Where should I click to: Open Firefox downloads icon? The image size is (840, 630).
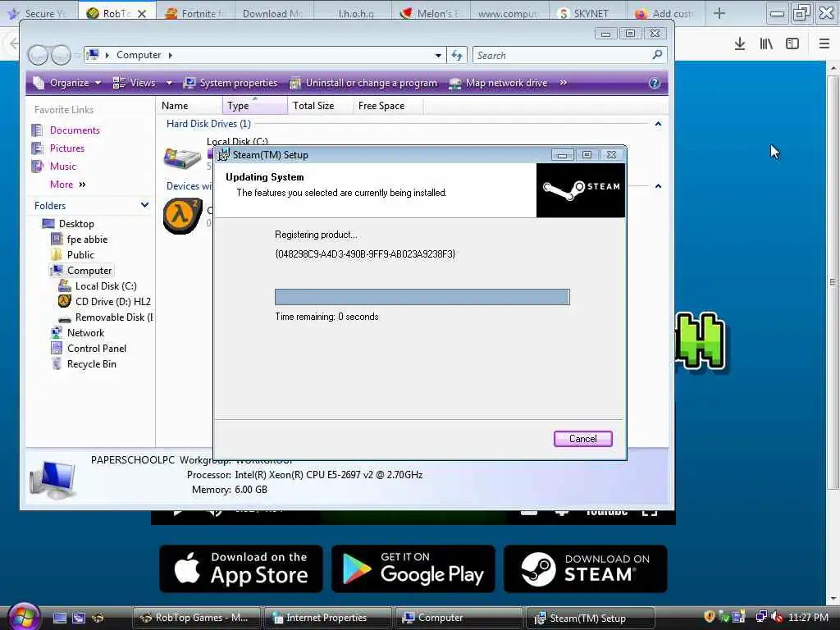740,44
